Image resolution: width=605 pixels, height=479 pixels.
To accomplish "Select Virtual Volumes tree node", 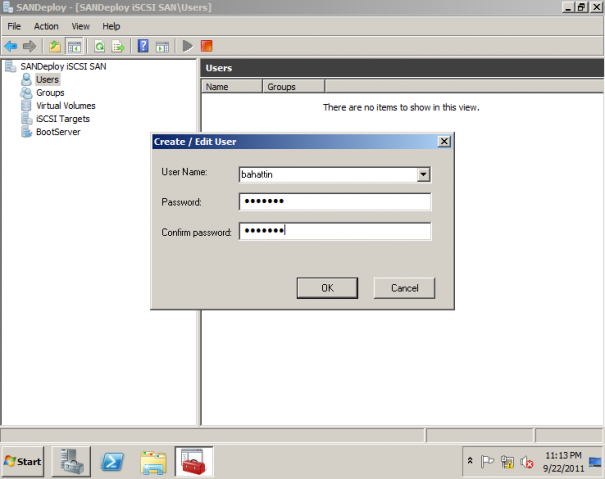I will tap(66, 106).
